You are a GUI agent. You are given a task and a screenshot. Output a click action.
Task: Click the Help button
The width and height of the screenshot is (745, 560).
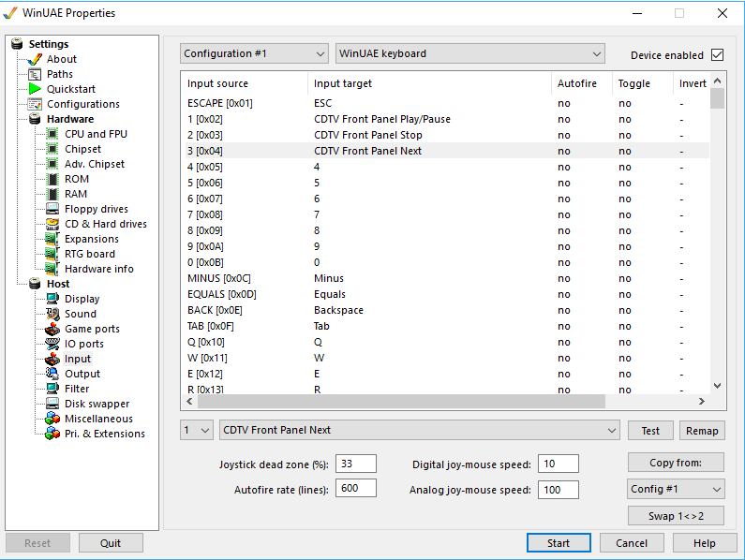pyautogui.click(x=704, y=543)
